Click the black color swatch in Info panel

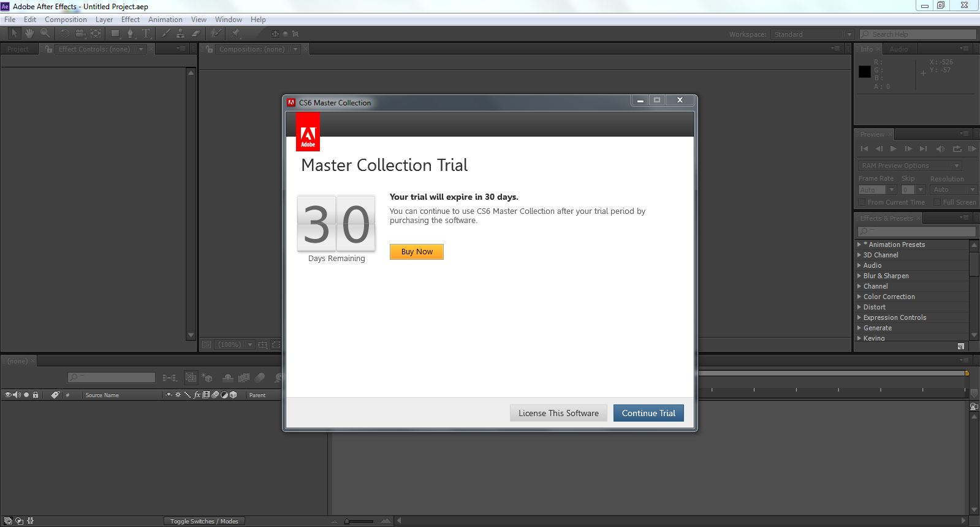[x=865, y=72]
